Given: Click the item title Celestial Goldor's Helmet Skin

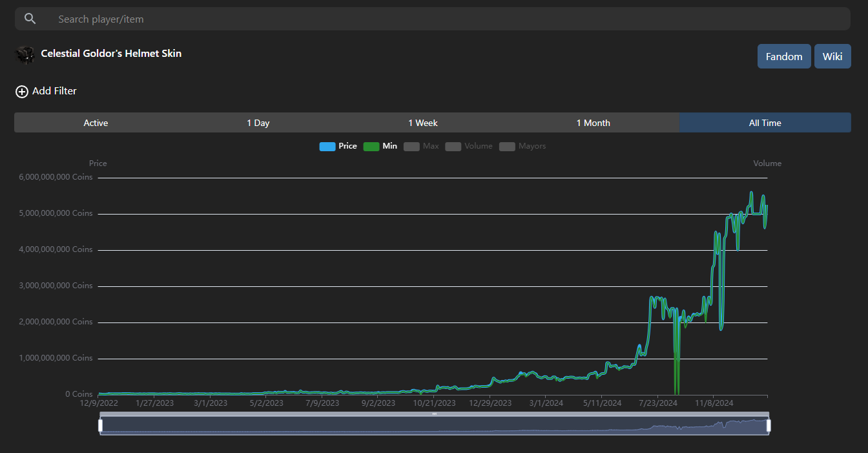Looking at the screenshot, I should 111,54.
